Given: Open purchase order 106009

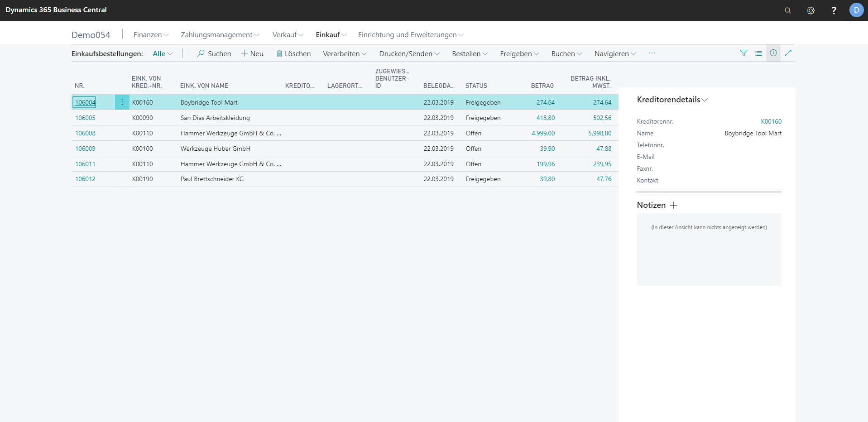Looking at the screenshot, I should point(85,149).
